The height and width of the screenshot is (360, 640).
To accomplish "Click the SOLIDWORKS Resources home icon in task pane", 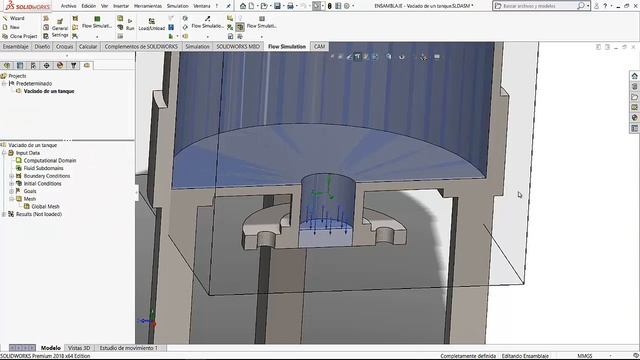I will pos(634,76).
